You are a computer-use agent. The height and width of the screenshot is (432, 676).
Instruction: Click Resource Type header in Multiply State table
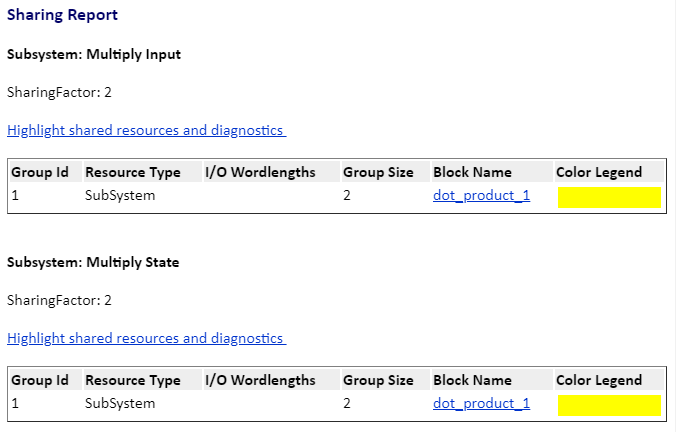pos(133,380)
